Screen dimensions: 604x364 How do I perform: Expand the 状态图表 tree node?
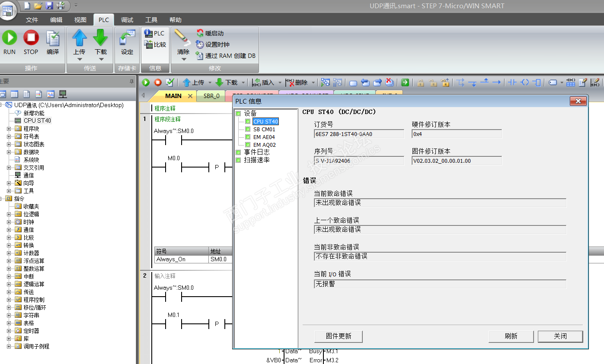(9, 144)
